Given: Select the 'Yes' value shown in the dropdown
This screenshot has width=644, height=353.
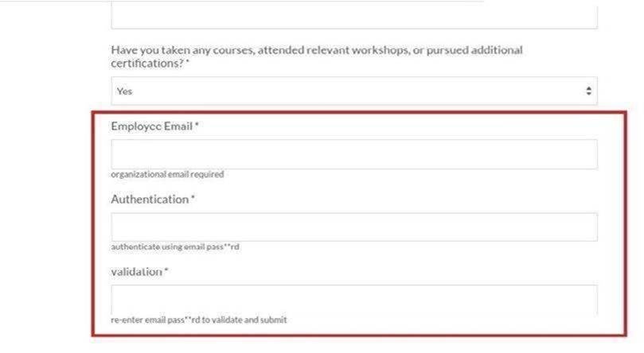Looking at the screenshot, I should click(125, 91).
